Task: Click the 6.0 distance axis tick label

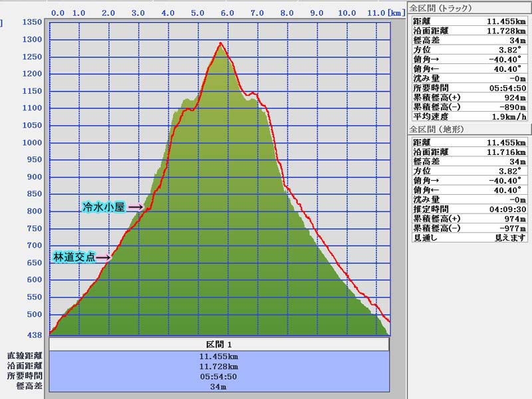Action: tap(227, 13)
